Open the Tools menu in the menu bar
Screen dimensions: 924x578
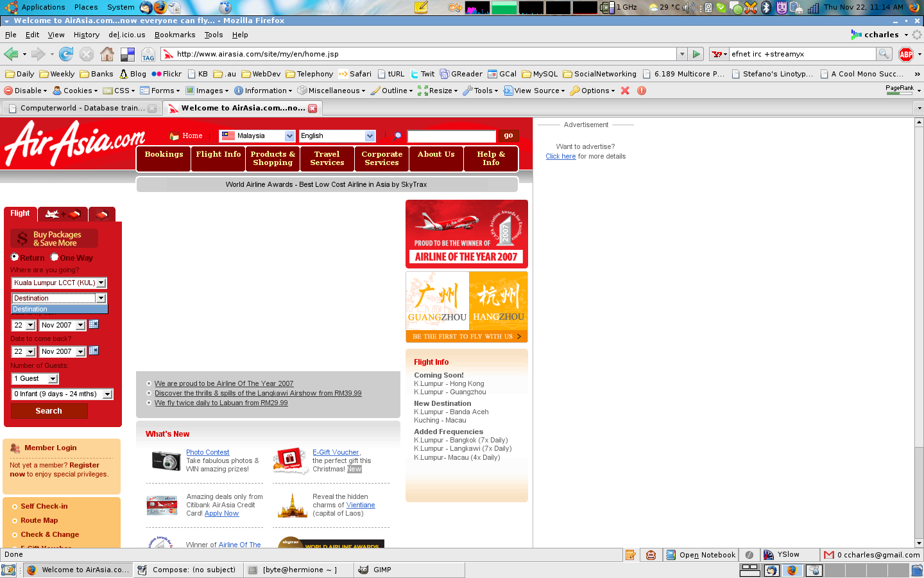pos(214,35)
